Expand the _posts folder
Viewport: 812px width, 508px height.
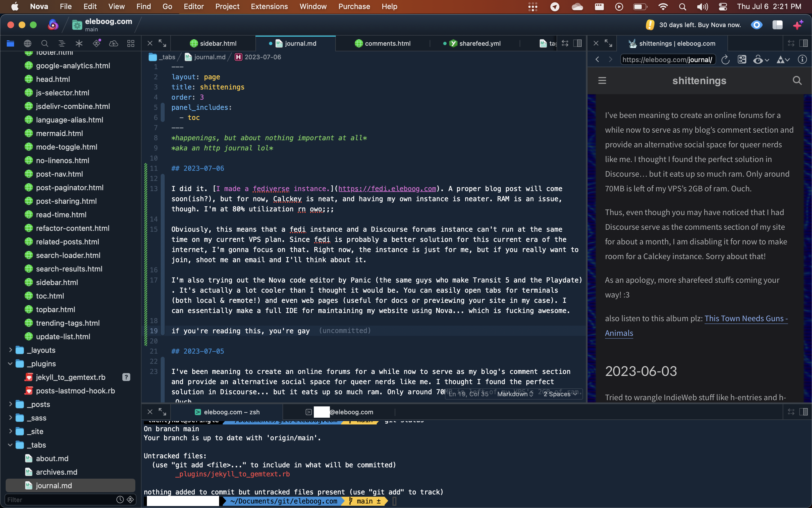pyautogui.click(x=10, y=404)
